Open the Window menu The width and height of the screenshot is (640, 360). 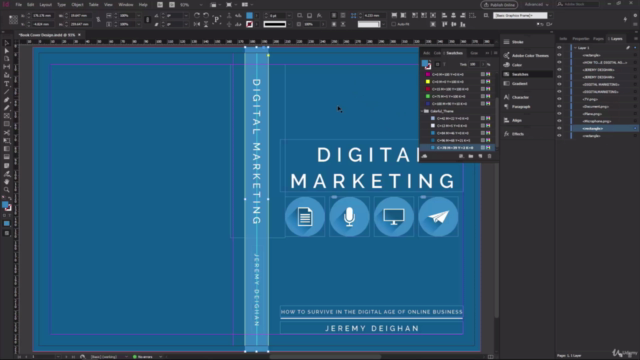pos(125,5)
